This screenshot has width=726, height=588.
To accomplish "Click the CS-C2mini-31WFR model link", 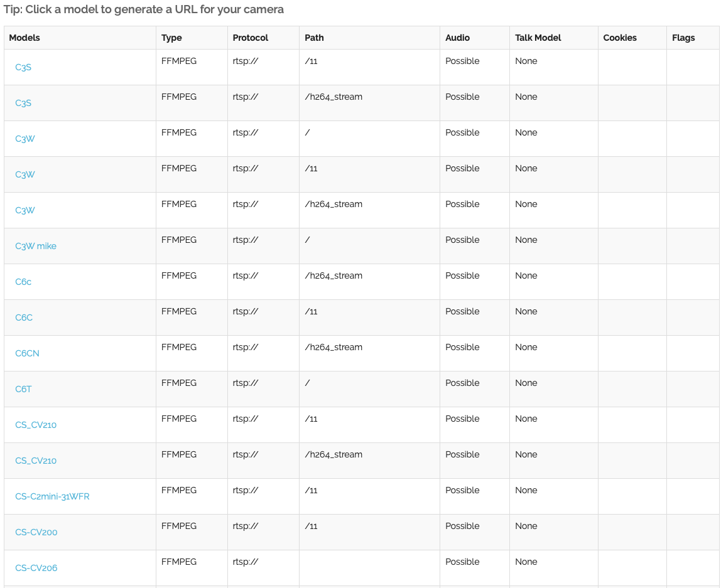I will point(52,496).
